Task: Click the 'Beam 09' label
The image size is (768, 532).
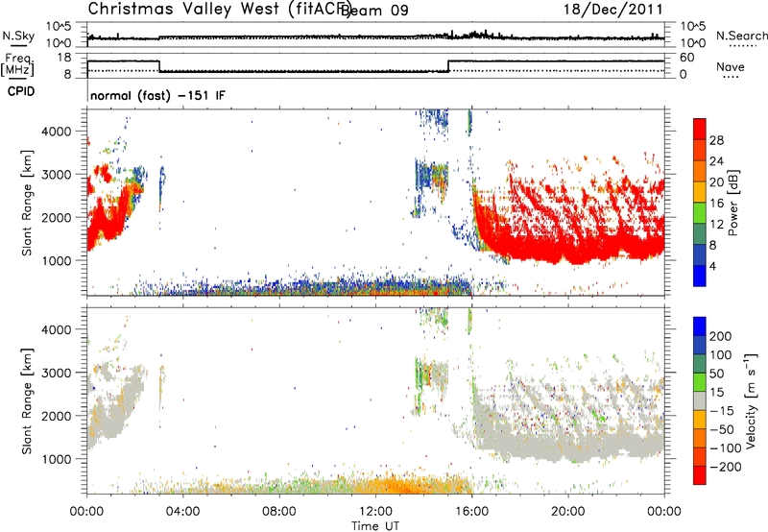Action: tap(374, 11)
